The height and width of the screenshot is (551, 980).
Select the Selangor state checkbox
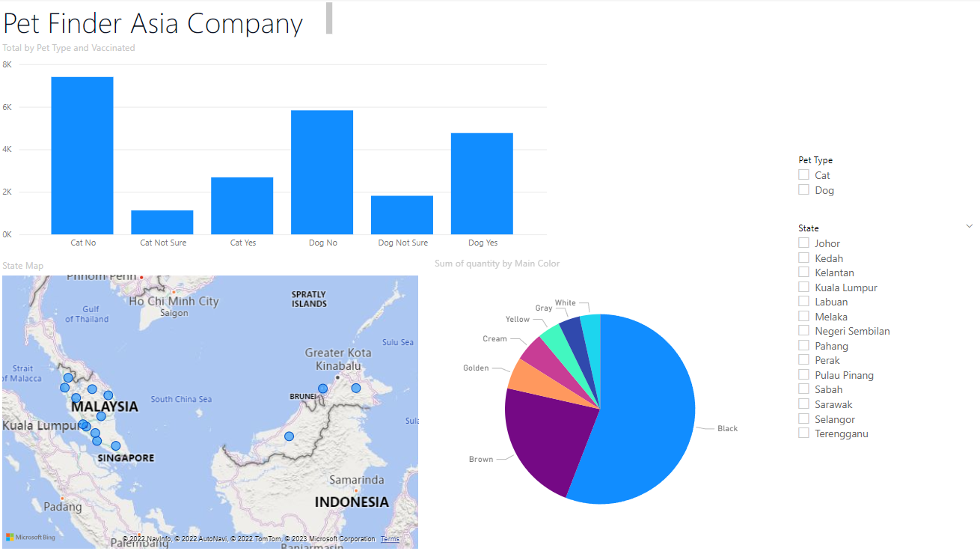tap(803, 418)
